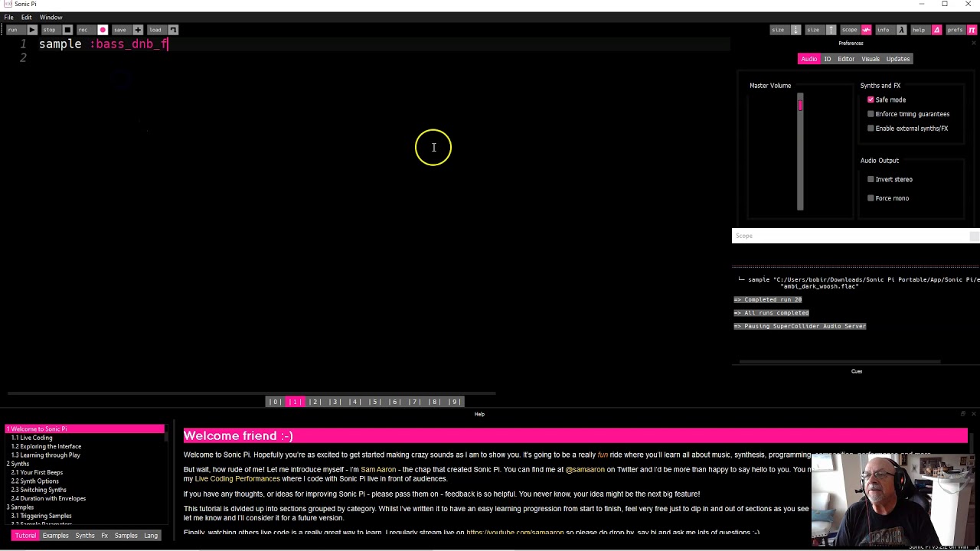Open the Lang help tab
Screen dimensions: 980x551
[151, 536]
